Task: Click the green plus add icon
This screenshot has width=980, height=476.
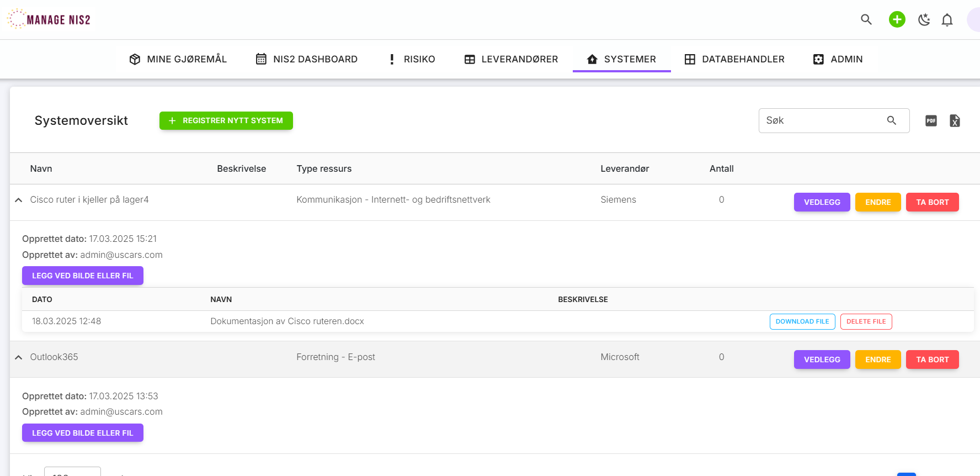Action: coord(897,20)
